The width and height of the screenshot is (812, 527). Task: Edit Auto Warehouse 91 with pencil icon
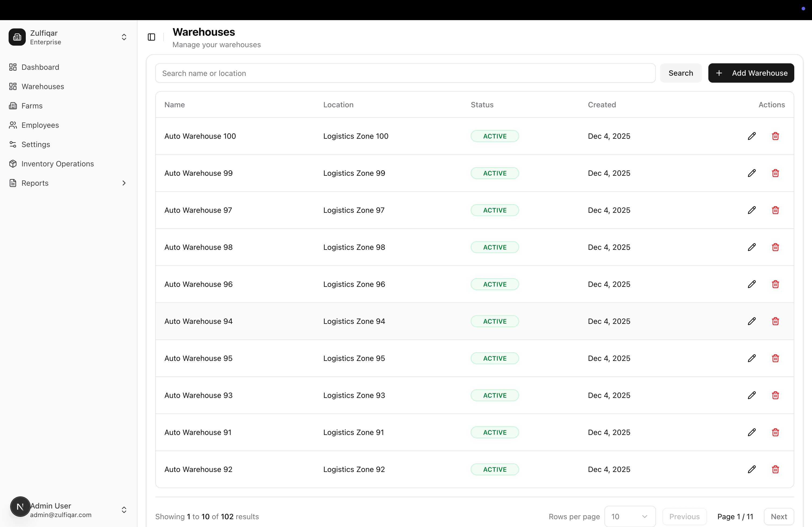click(752, 432)
